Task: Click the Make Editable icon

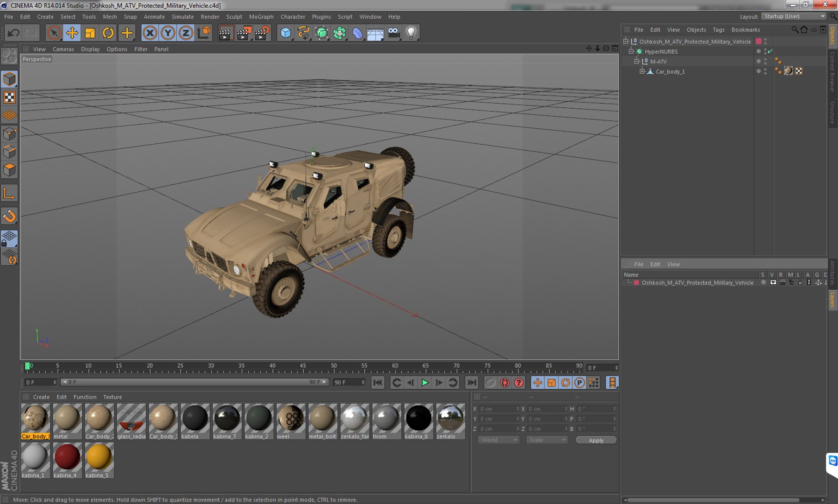Action: 9,56
